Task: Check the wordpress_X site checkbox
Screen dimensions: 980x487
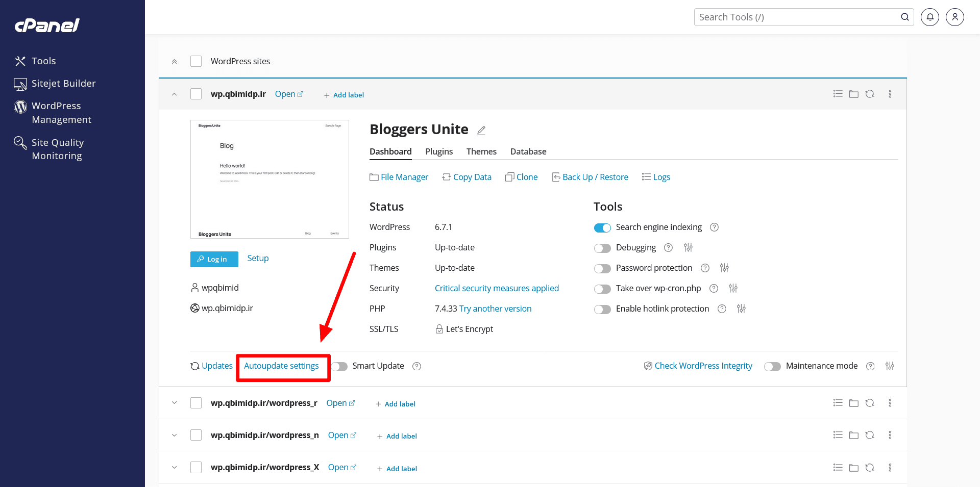Action: [x=196, y=467]
